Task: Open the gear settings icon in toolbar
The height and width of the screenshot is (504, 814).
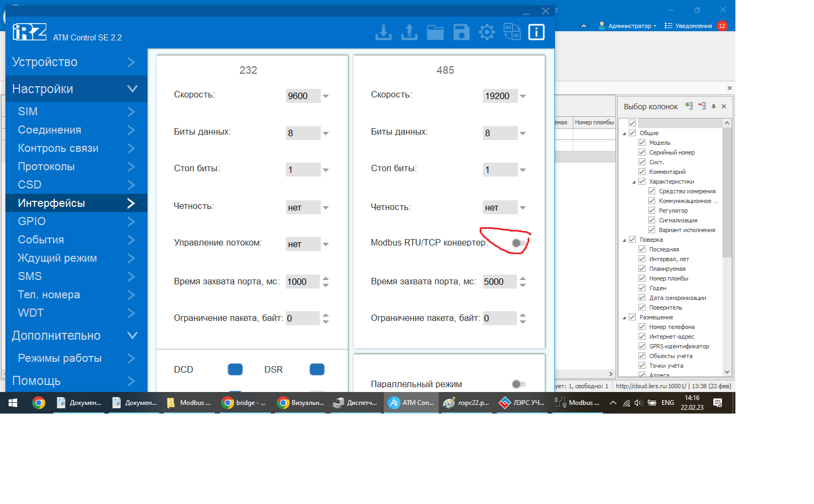Action: coord(487,32)
